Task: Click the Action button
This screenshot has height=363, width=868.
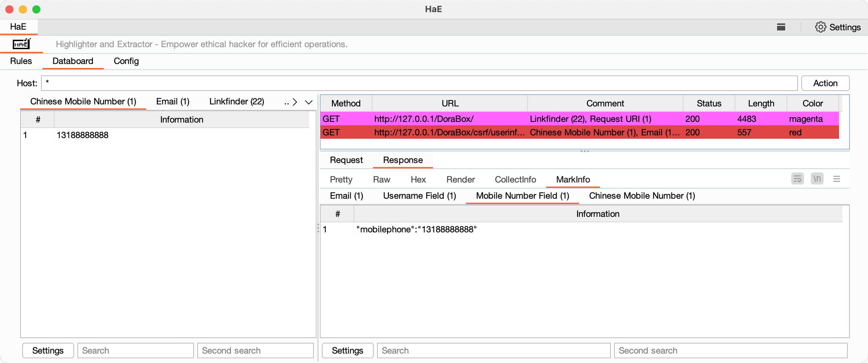Action: (825, 83)
